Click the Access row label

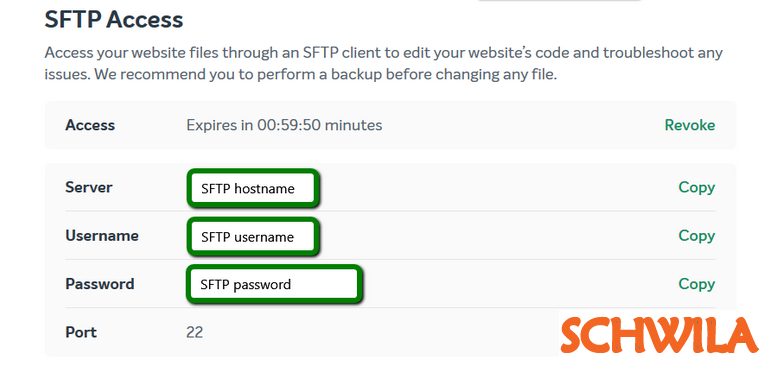point(90,125)
